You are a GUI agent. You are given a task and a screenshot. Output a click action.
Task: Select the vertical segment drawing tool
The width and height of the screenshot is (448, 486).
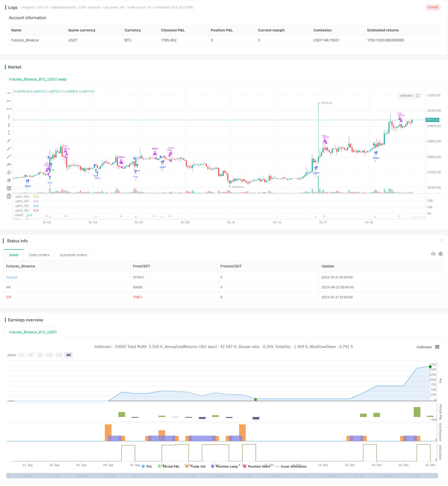[9, 133]
